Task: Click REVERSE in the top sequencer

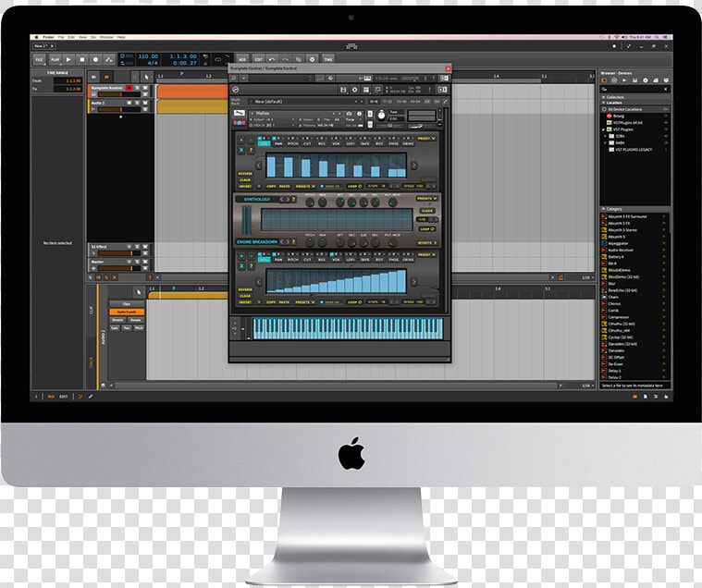Action: point(245,174)
